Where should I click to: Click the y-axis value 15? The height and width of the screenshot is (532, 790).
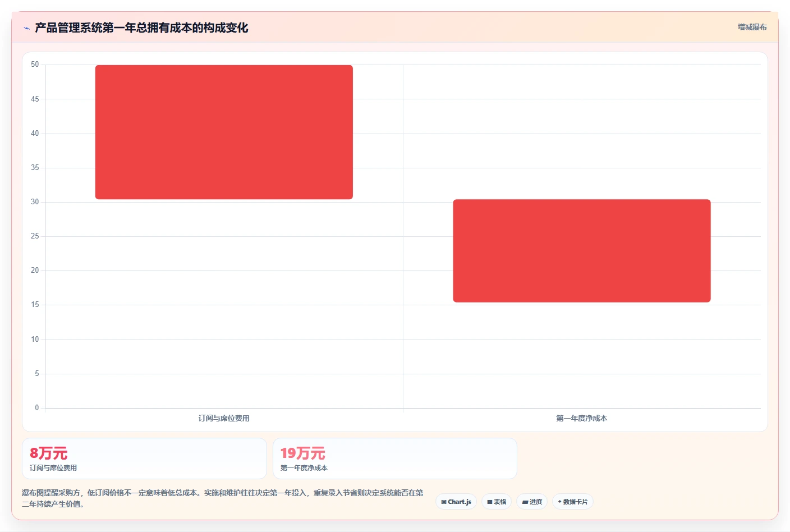pos(35,304)
